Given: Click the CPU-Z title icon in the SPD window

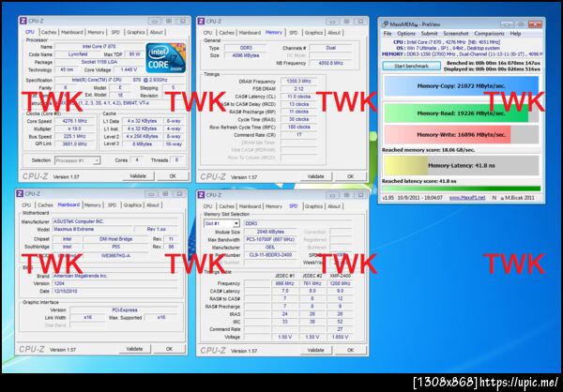Looking at the screenshot, I should (201, 195).
